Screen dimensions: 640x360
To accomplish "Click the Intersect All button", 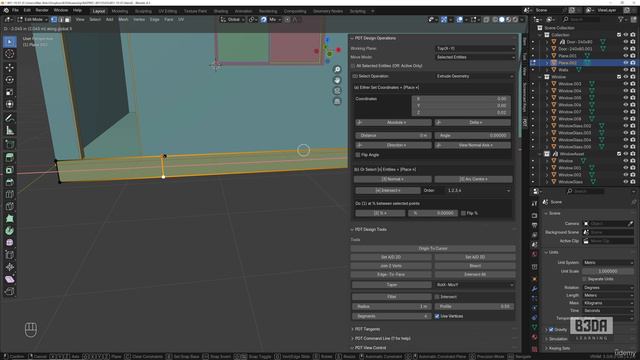I will (475, 275).
